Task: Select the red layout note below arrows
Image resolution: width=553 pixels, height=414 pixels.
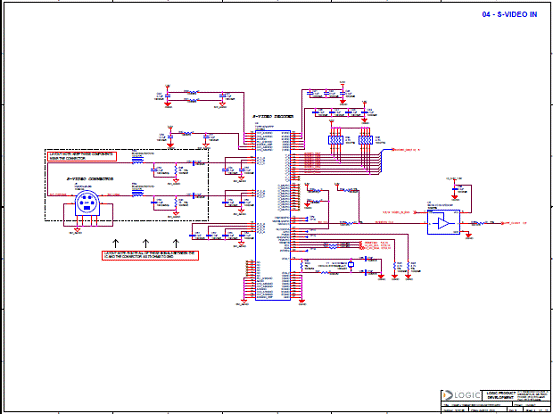Action: click(x=150, y=256)
